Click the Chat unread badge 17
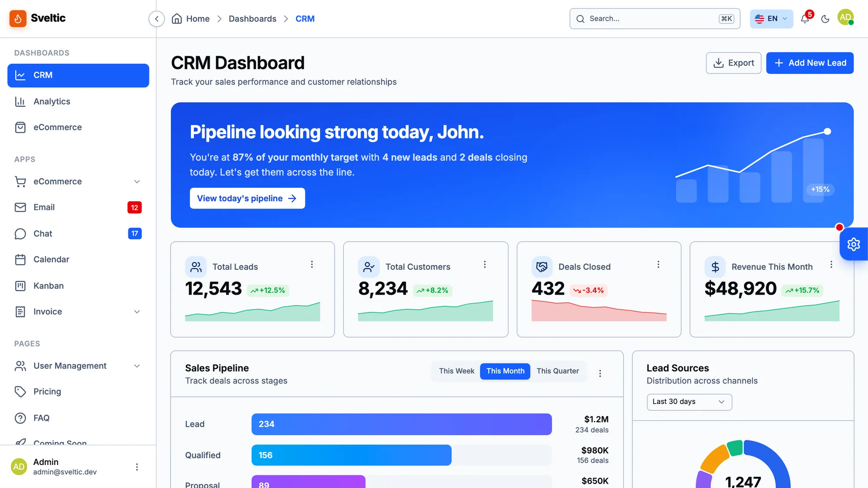868x488 pixels. pyautogui.click(x=135, y=234)
